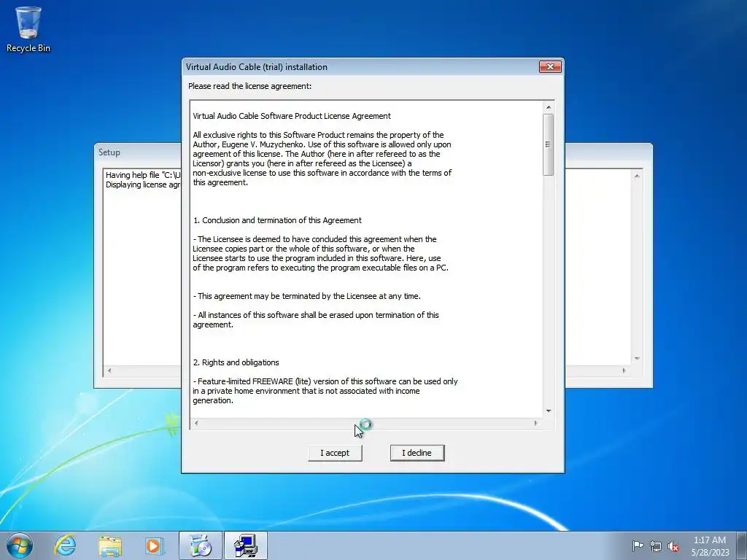Click Setup window log scroll-up arrow
Image resolution: width=747 pixels, height=560 pixels.
636,176
